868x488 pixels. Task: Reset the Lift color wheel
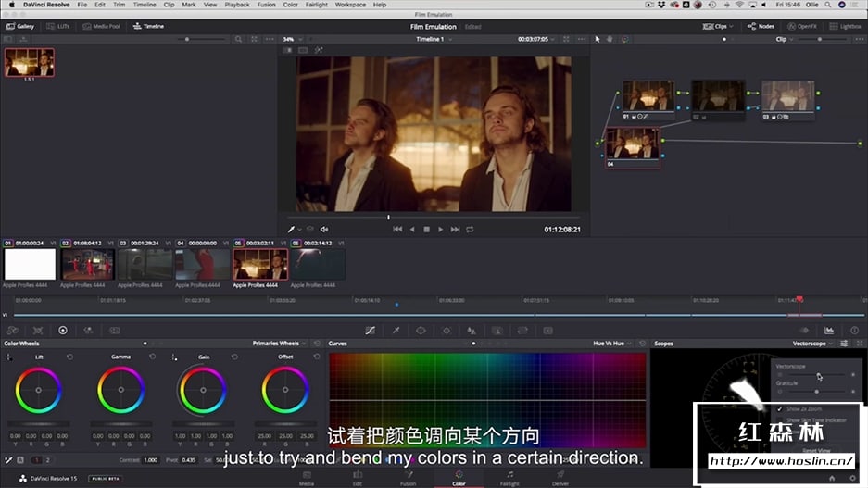pos(69,357)
